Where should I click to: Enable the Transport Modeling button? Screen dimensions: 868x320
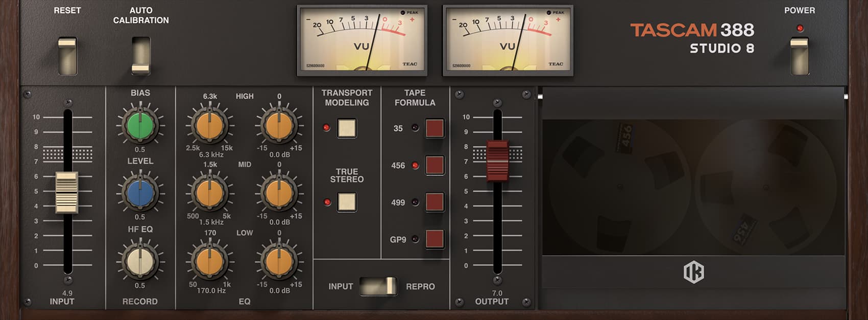tap(347, 128)
